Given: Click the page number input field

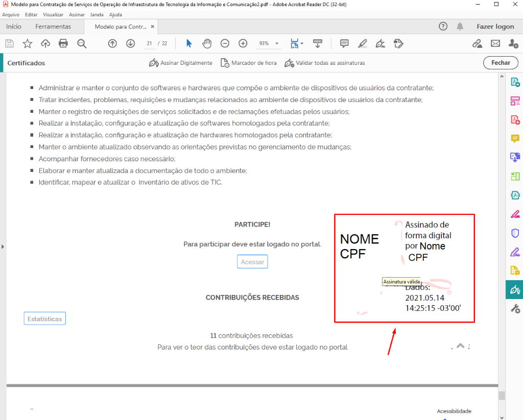Looking at the screenshot, I should [149, 44].
